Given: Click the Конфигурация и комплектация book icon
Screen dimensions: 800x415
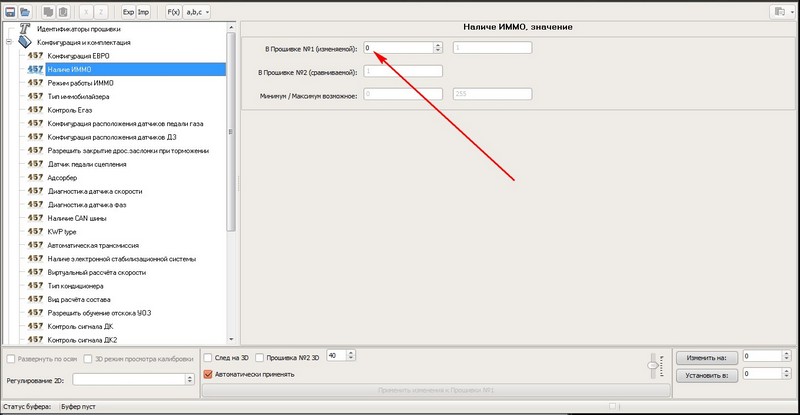Looking at the screenshot, I should pos(25,43).
